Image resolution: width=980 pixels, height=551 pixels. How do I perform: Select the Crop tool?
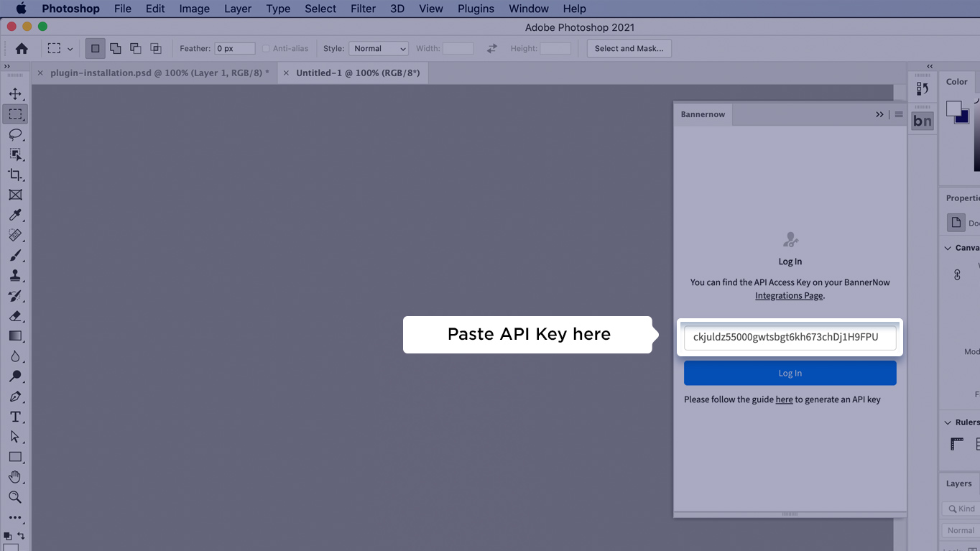15,175
